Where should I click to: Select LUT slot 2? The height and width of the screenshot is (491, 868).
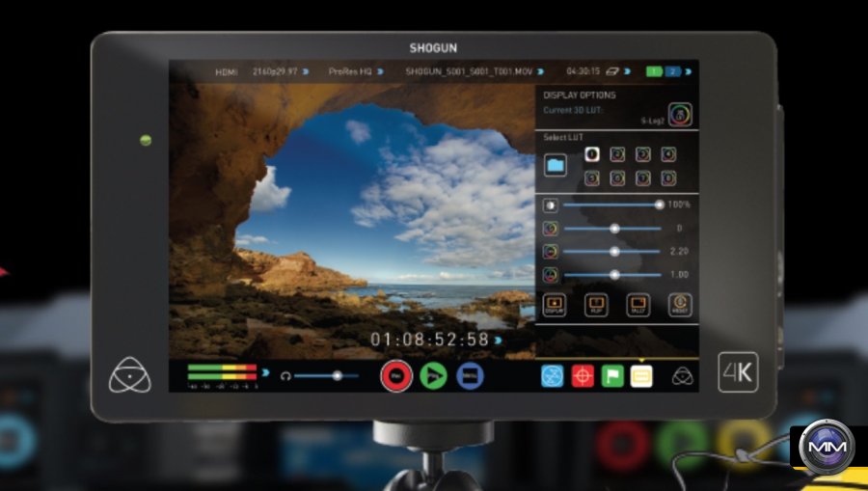617,154
